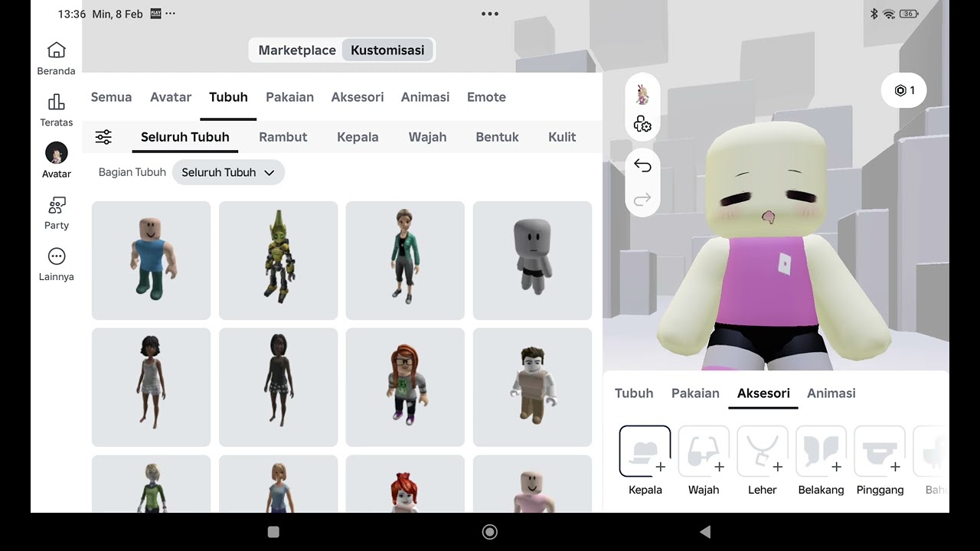The image size is (980, 551).
Task: Select the Rambut subtab
Action: click(x=283, y=137)
